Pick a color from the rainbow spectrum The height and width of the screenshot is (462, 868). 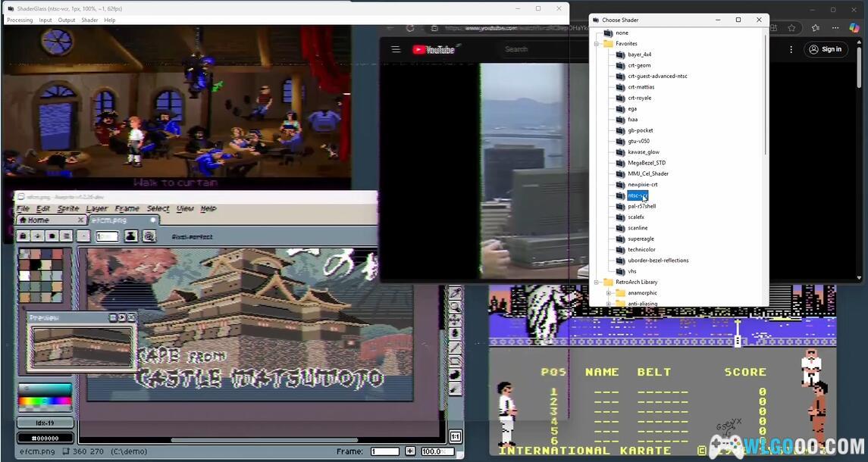point(45,402)
